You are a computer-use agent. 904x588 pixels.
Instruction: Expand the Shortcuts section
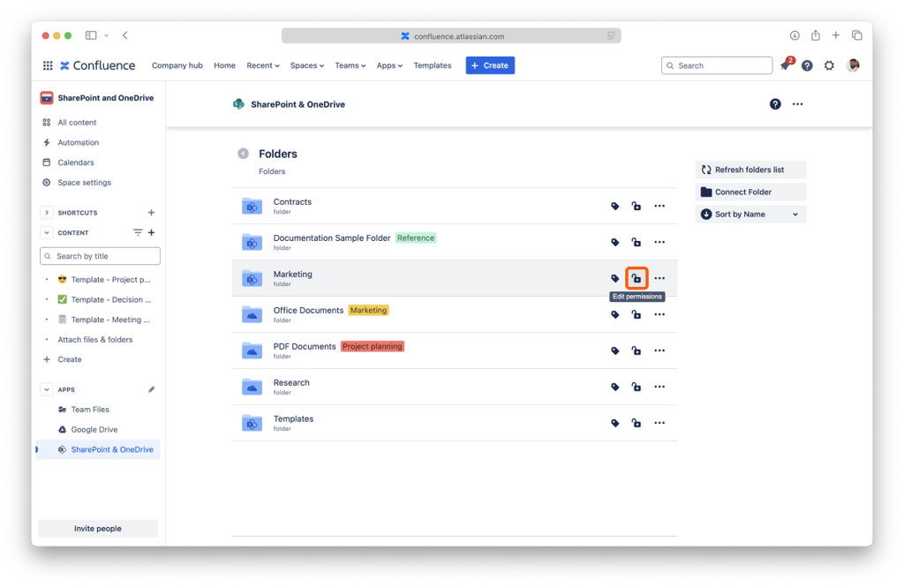[x=47, y=213]
